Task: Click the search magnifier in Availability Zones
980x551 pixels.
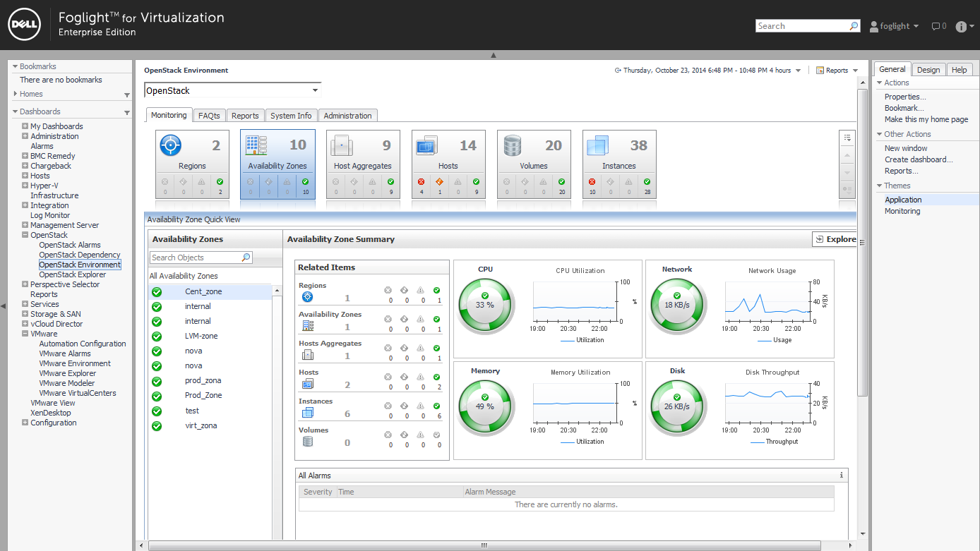Action: click(x=246, y=258)
